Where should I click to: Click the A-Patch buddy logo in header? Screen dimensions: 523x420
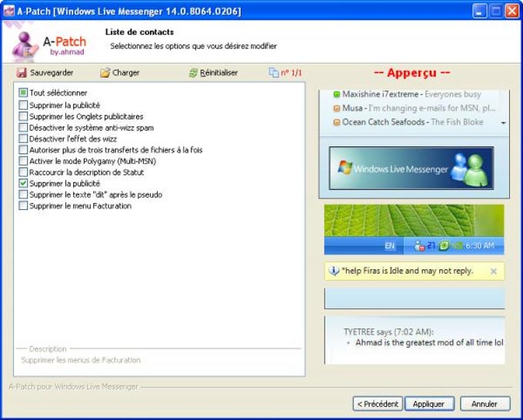tap(25, 45)
